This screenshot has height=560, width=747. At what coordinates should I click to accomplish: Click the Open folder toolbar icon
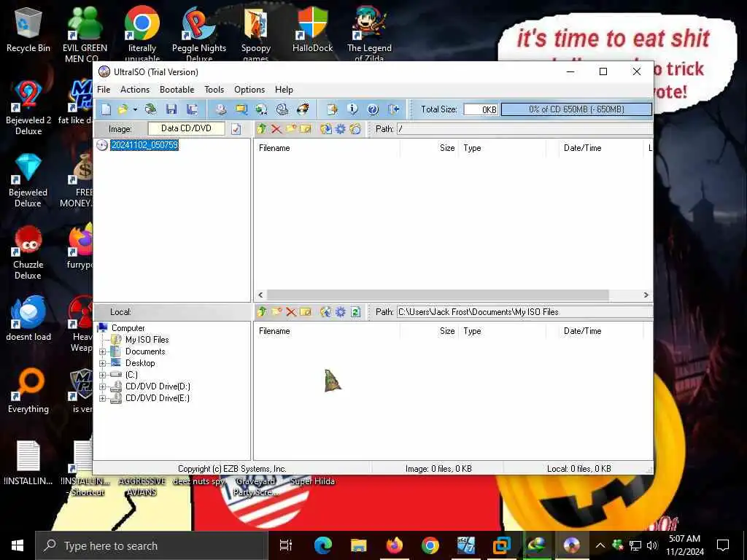pyautogui.click(x=123, y=109)
